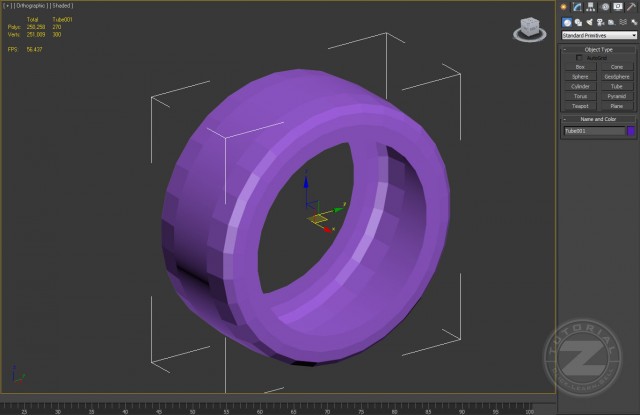
Task: Open the Standard Primitives dropdown
Action: (x=599, y=36)
